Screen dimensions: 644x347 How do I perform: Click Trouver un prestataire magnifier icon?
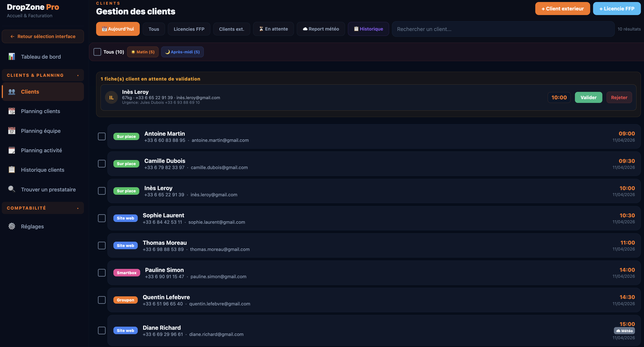pos(12,189)
